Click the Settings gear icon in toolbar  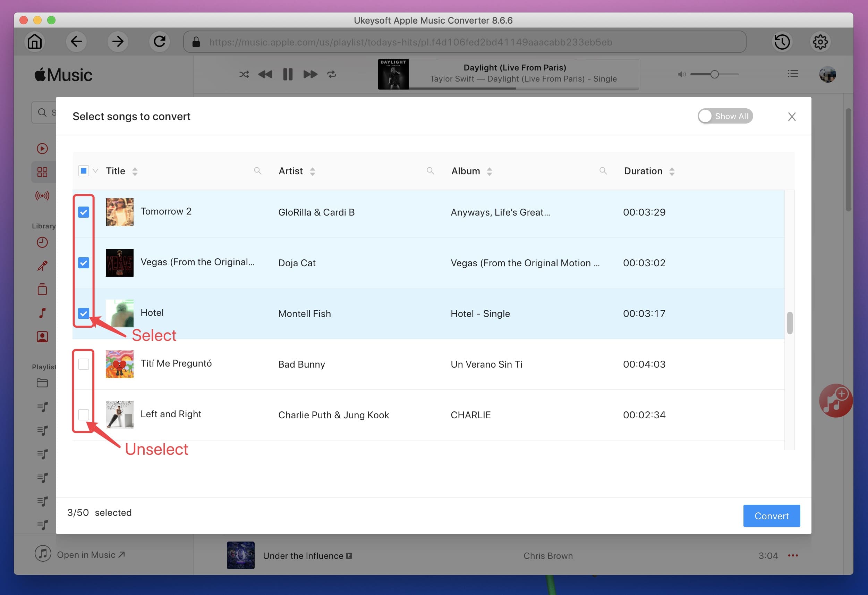click(x=822, y=41)
